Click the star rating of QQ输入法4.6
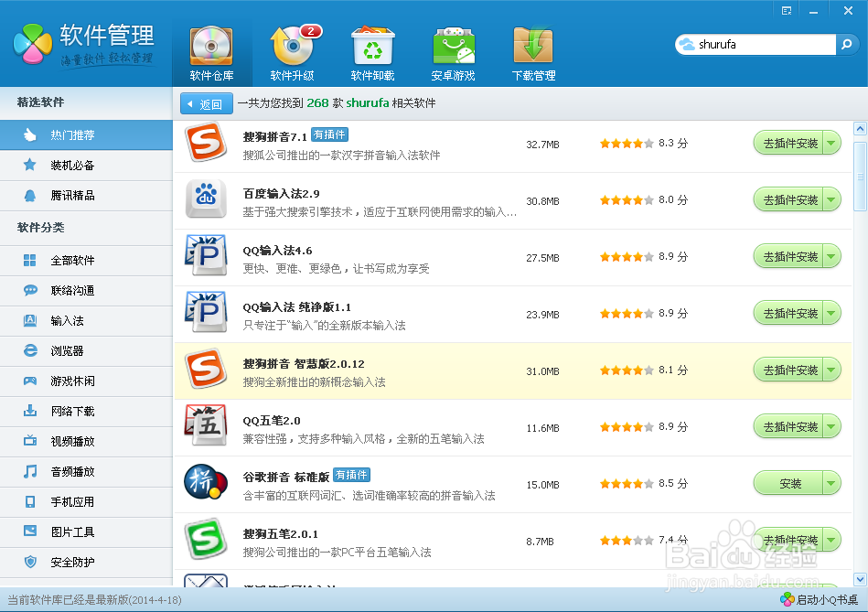The width and height of the screenshot is (868, 612). tap(627, 257)
